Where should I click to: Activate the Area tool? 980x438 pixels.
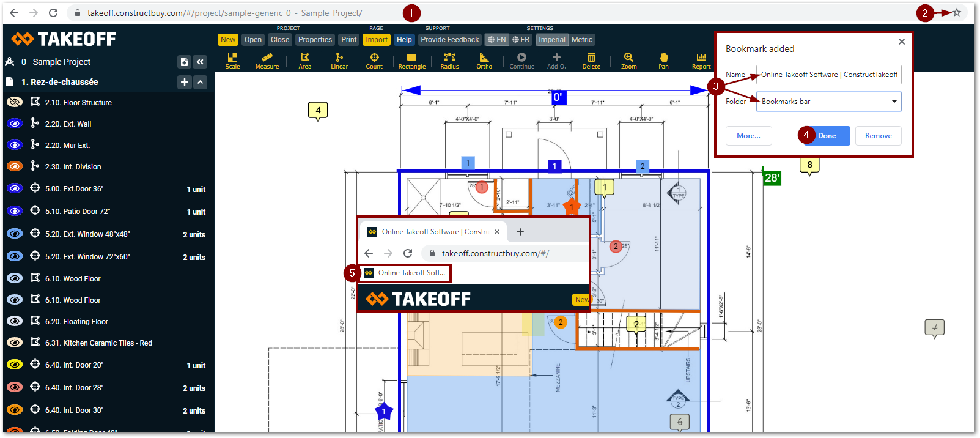[x=304, y=61]
